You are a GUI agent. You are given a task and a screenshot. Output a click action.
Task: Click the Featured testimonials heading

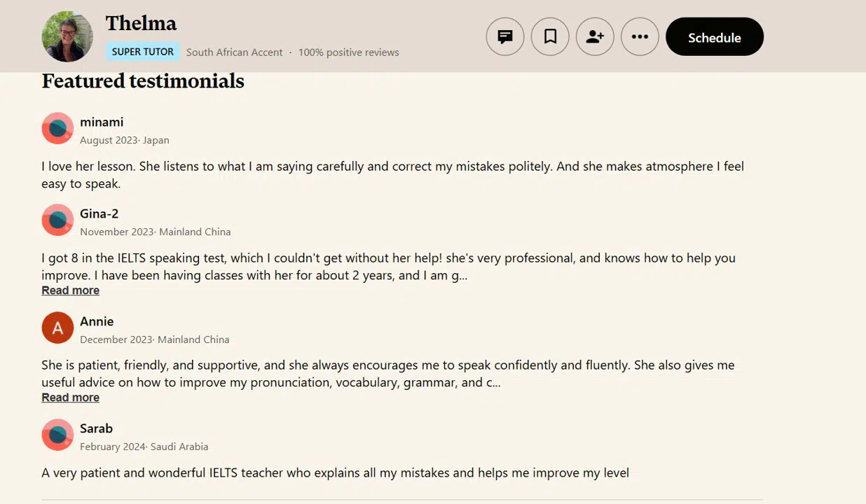143,81
